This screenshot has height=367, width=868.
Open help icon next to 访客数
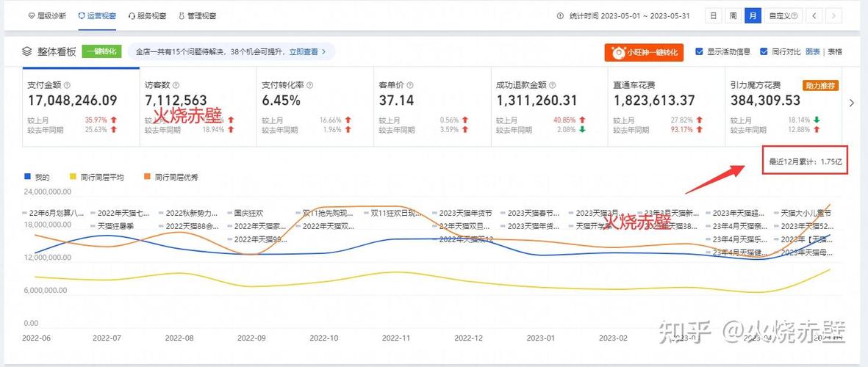[x=176, y=86]
